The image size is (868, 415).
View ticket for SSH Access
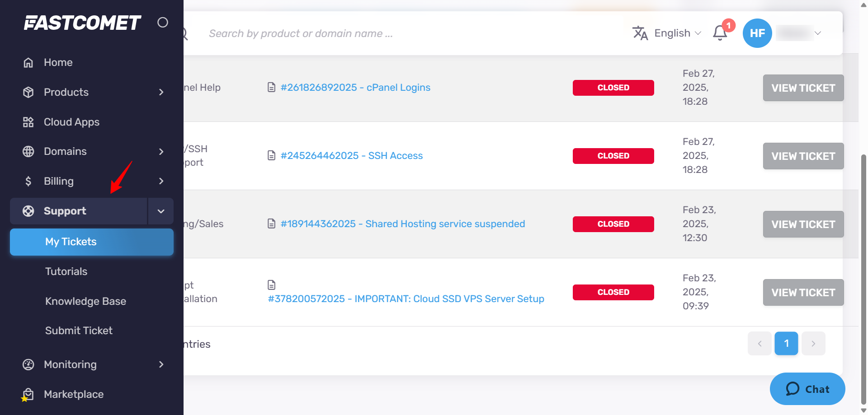click(x=803, y=156)
